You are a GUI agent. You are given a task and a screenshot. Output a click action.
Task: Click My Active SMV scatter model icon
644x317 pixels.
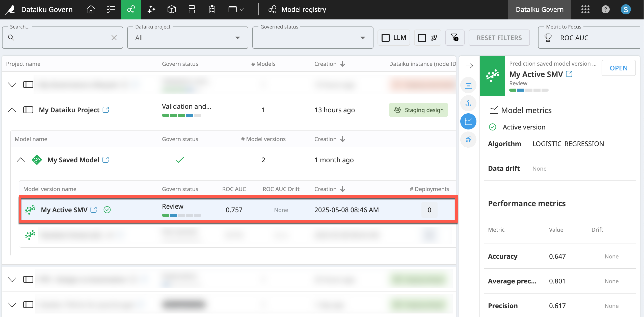[x=30, y=210]
